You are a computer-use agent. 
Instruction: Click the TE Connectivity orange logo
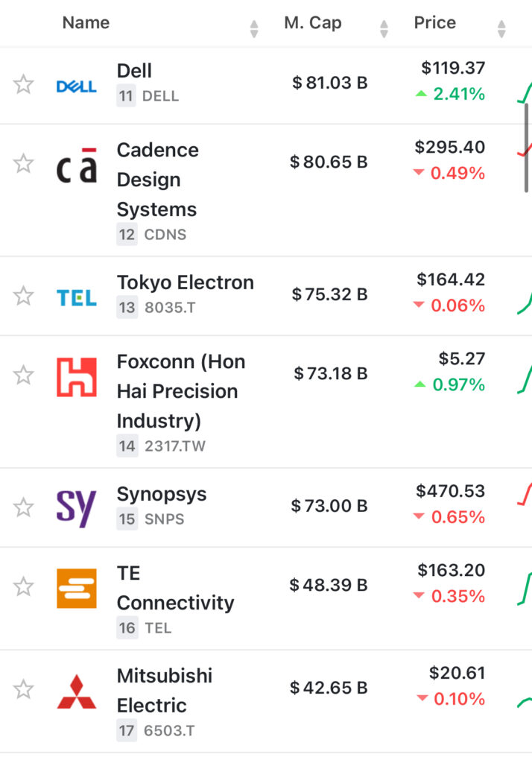pyautogui.click(x=77, y=588)
